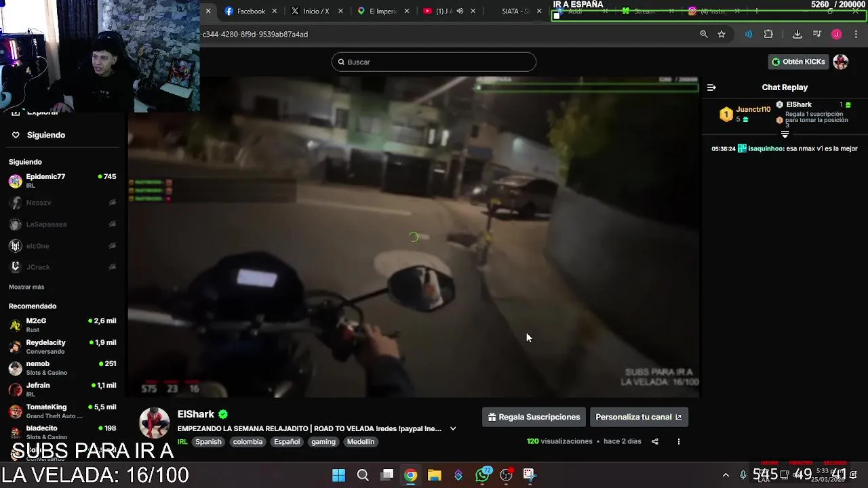Select the gaming tag
This screenshot has height=488, width=868.
click(x=323, y=442)
